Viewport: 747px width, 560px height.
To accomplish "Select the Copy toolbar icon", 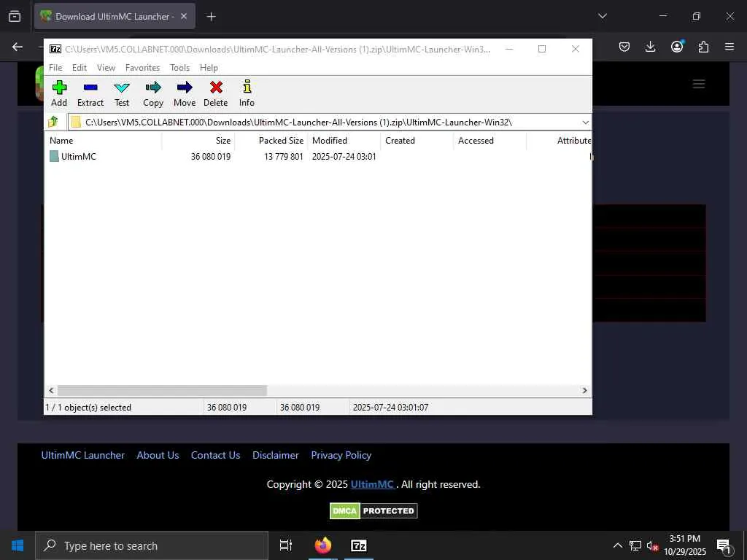I will coord(153,93).
